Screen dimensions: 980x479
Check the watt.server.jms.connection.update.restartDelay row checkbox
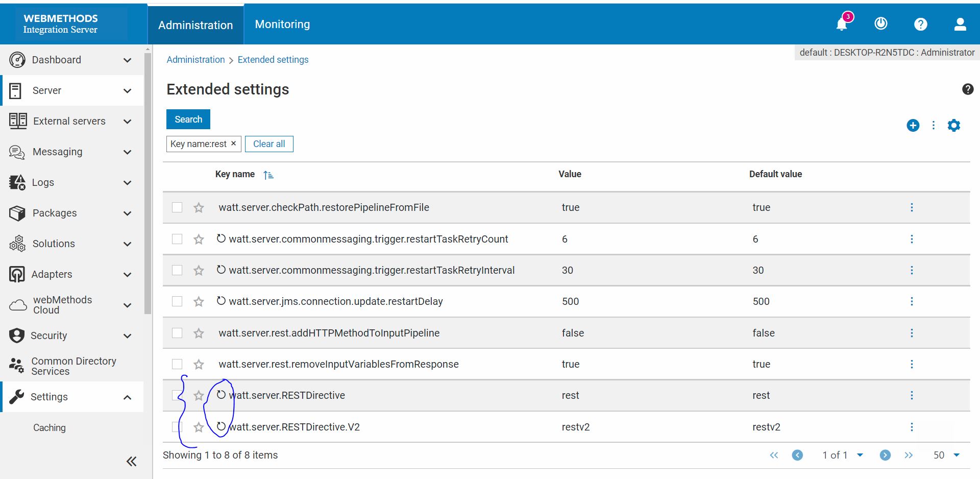(x=177, y=301)
